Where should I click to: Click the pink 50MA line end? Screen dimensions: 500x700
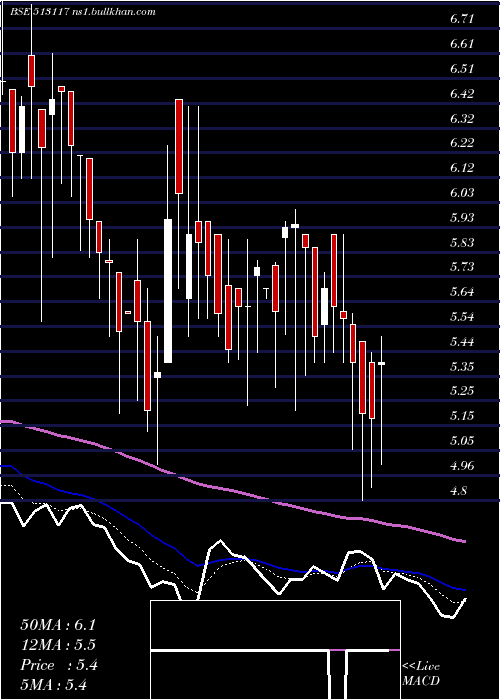point(463,541)
